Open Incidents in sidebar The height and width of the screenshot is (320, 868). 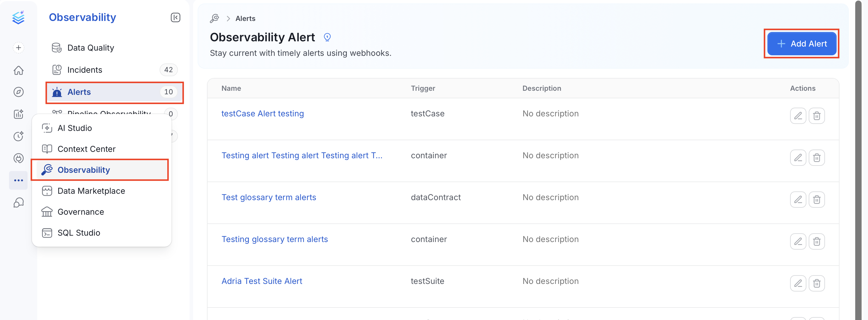coord(115,70)
